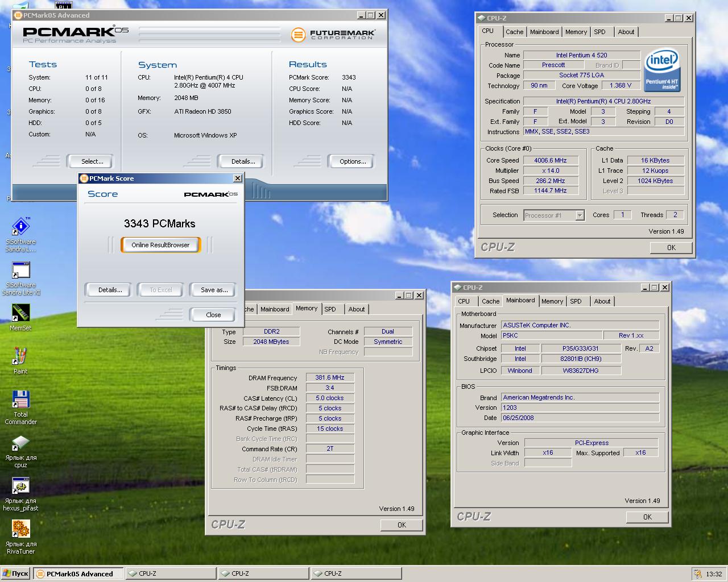Screen dimensions: 728x582
Task: Click the Manufacturer ASUSTeK Computer INC. field
Action: 580,325
